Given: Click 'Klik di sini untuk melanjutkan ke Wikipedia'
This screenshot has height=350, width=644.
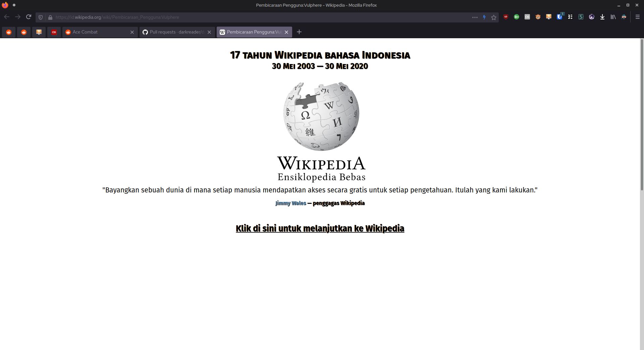Looking at the screenshot, I should [320, 229].
